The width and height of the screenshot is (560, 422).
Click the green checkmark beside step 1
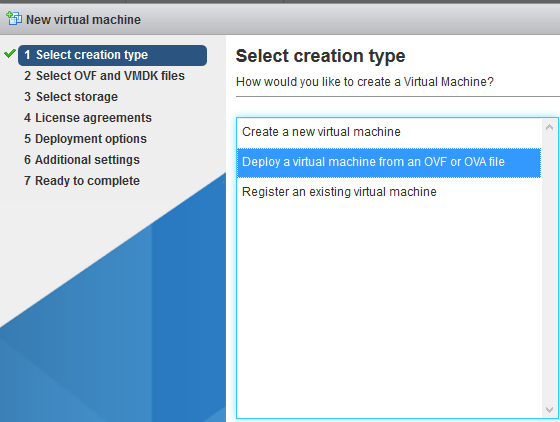tap(10, 54)
